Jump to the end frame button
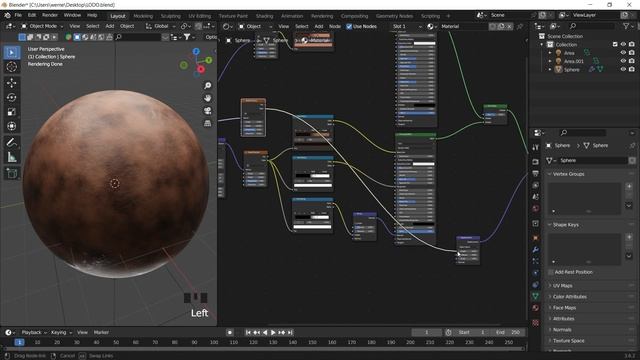 pos(290,333)
